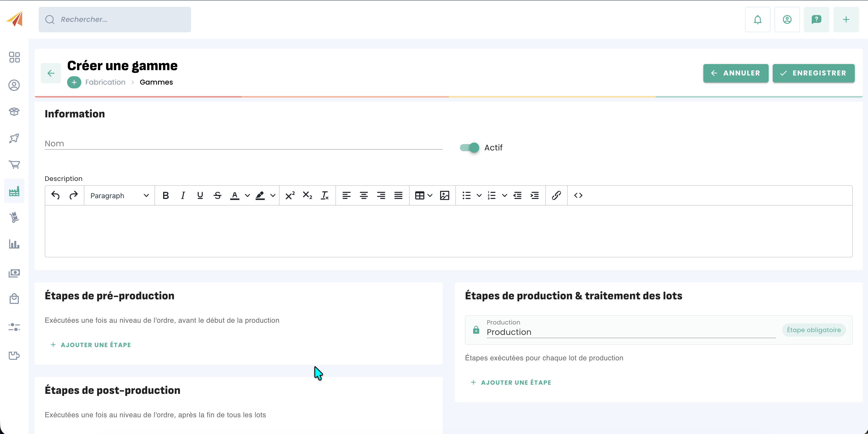Image resolution: width=868 pixels, height=434 pixels.
Task: Click the insert image icon
Action: [x=444, y=195]
